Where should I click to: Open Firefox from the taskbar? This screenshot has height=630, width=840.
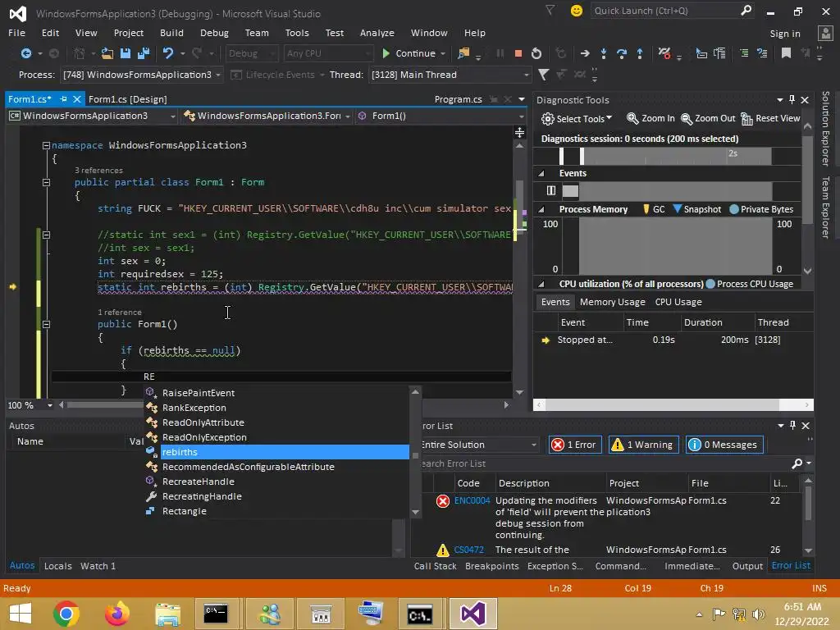tap(116, 614)
